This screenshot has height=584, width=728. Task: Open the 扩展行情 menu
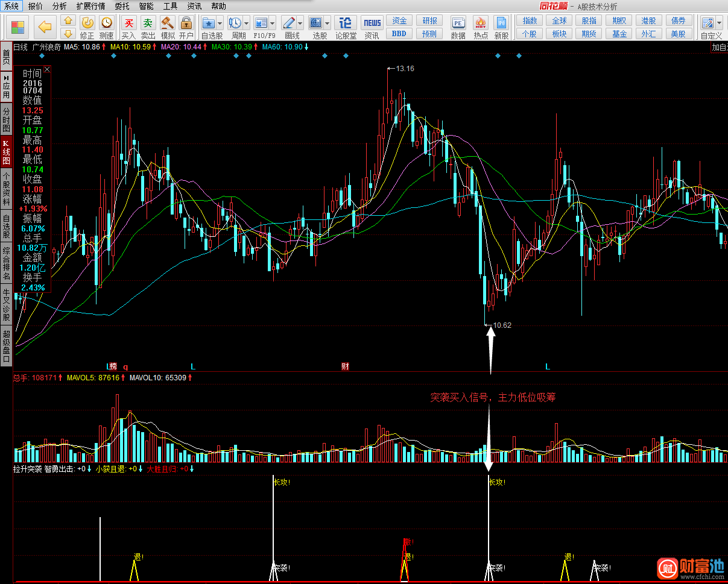[x=90, y=6]
